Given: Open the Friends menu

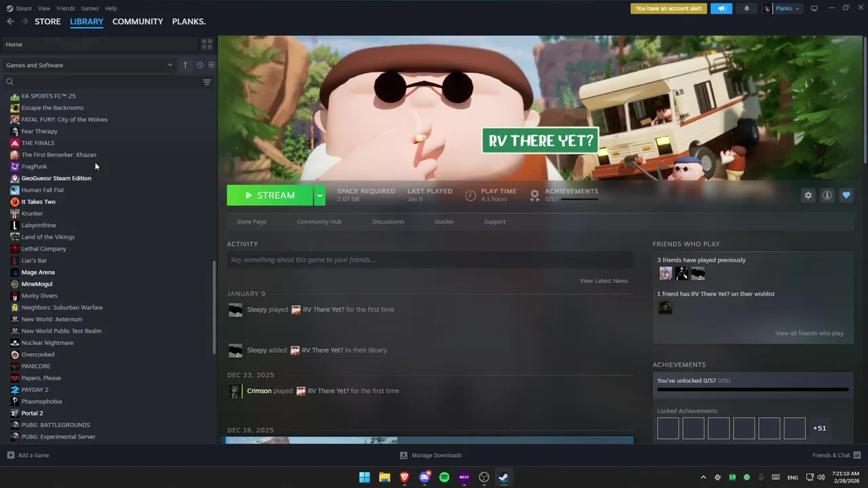Looking at the screenshot, I should (66, 8).
